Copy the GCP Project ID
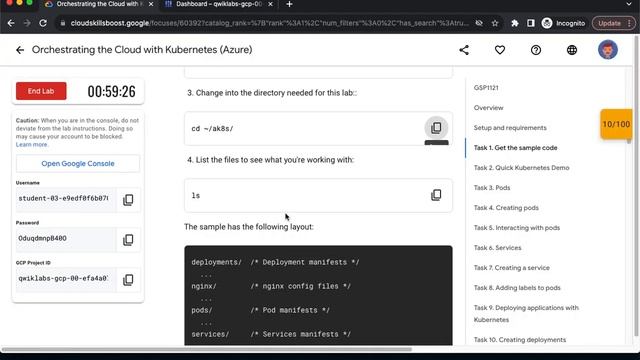 [128, 280]
